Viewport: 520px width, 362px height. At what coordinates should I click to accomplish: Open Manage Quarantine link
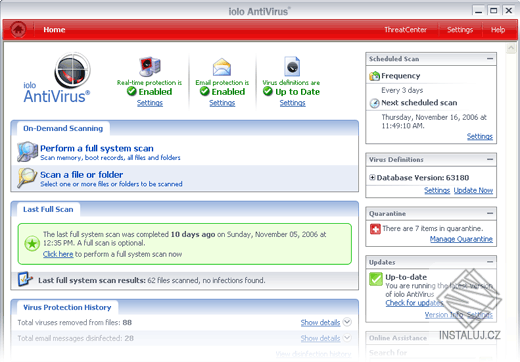pyautogui.click(x=461, y=239)
